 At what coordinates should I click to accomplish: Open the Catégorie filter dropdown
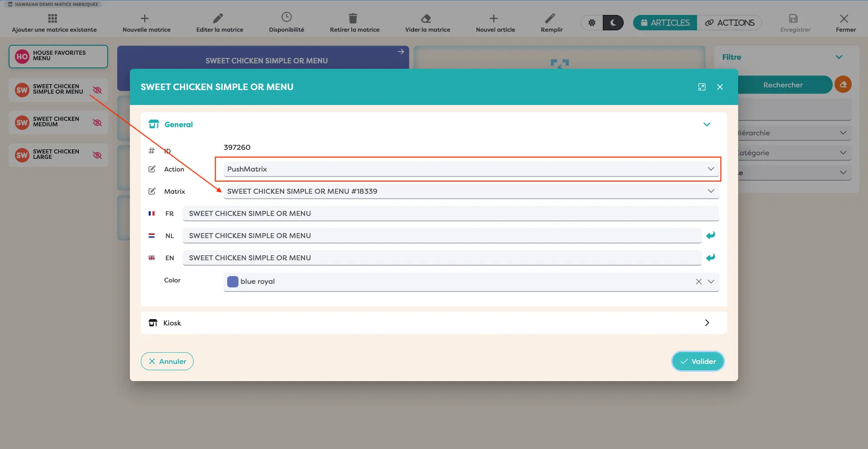(x=795, y=153)
